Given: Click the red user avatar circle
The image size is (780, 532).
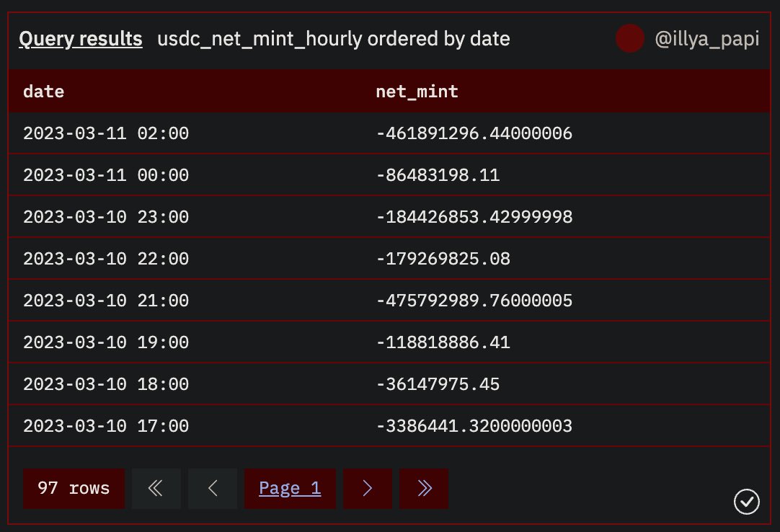Looking at the screenshot, I should click(x=629, y=39).
